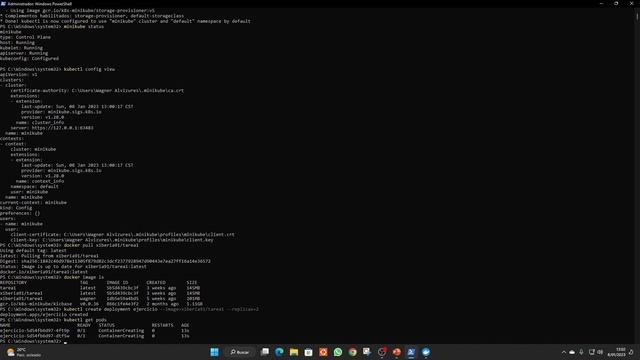Click the 'apiserver: Running' line
The image size is (640, 360).
click(x=24, y=53)
